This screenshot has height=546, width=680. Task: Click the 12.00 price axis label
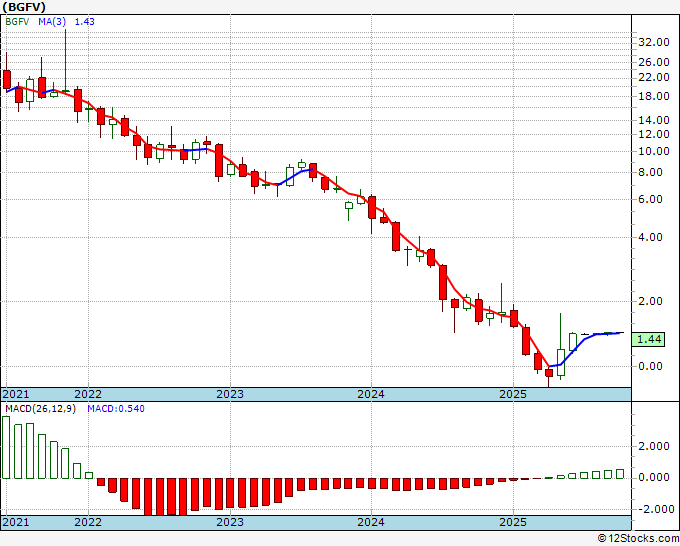(654, 134)
